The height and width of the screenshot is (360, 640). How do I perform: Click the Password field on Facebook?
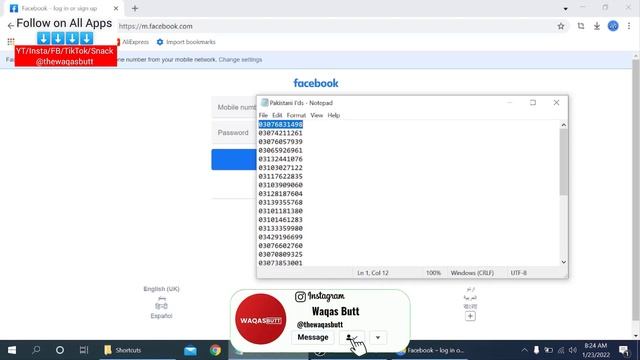[x=234, y=133]
